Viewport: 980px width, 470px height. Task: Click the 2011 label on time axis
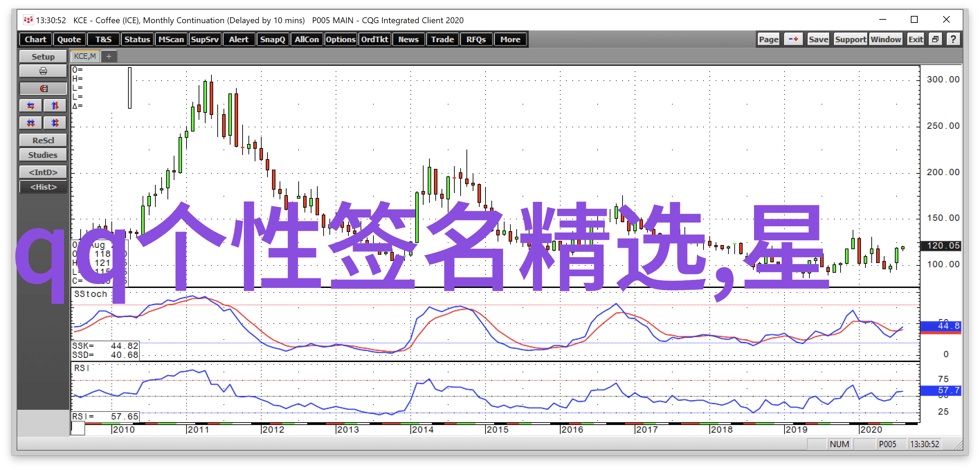[198, 429]
